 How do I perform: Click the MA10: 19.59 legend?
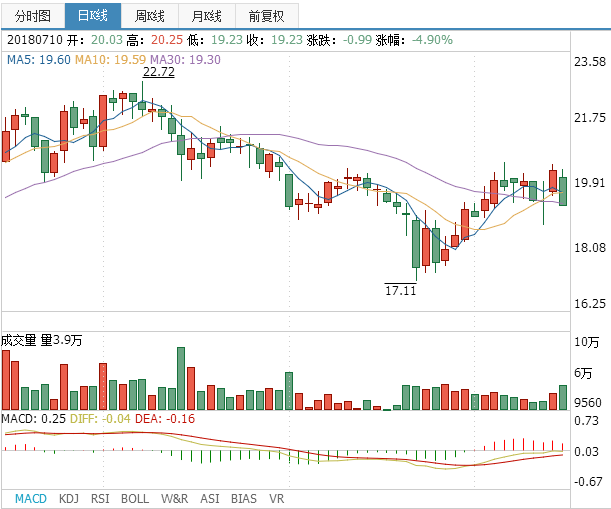pyautogui.click(x=110, y=60)
